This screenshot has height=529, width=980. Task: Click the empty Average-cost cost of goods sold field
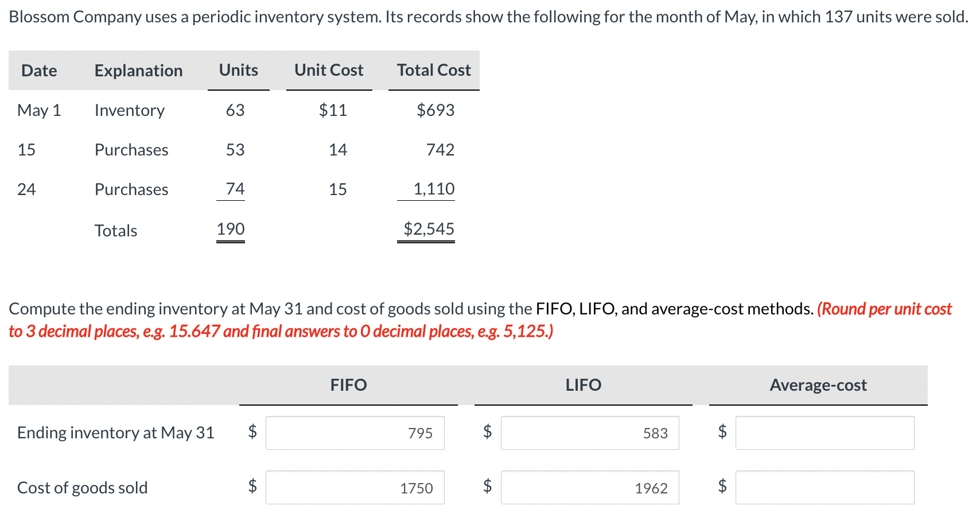(825, 487)
